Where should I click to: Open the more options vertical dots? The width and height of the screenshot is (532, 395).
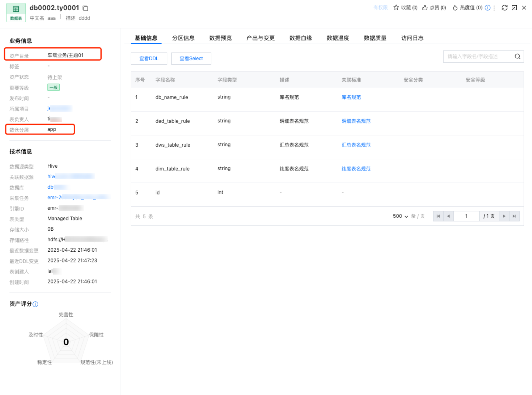pyautogui.click(x=494, y=8)
